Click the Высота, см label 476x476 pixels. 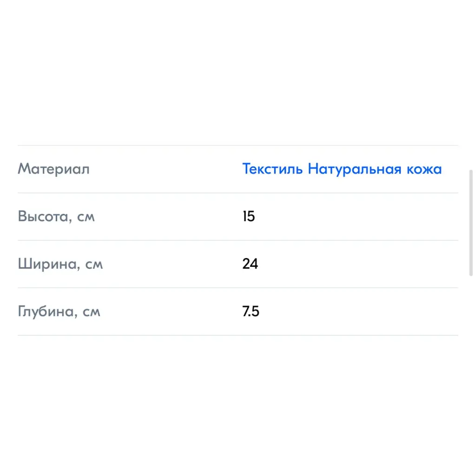coord(56,217)
